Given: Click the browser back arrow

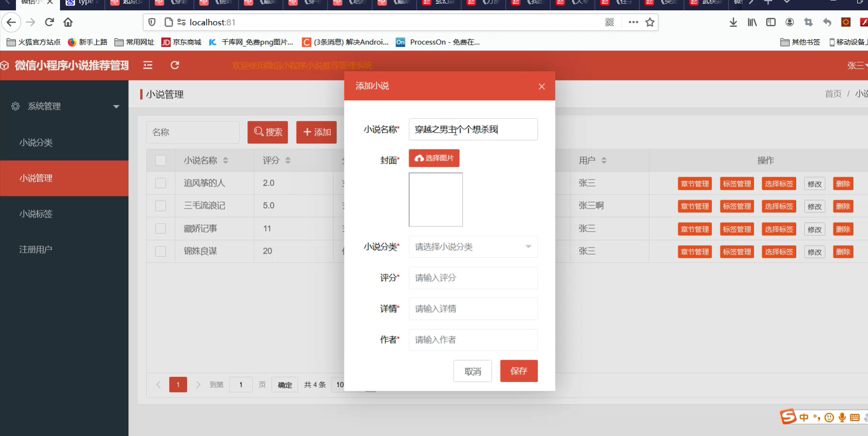Looking at the screenshot, I should click(11, 22).
